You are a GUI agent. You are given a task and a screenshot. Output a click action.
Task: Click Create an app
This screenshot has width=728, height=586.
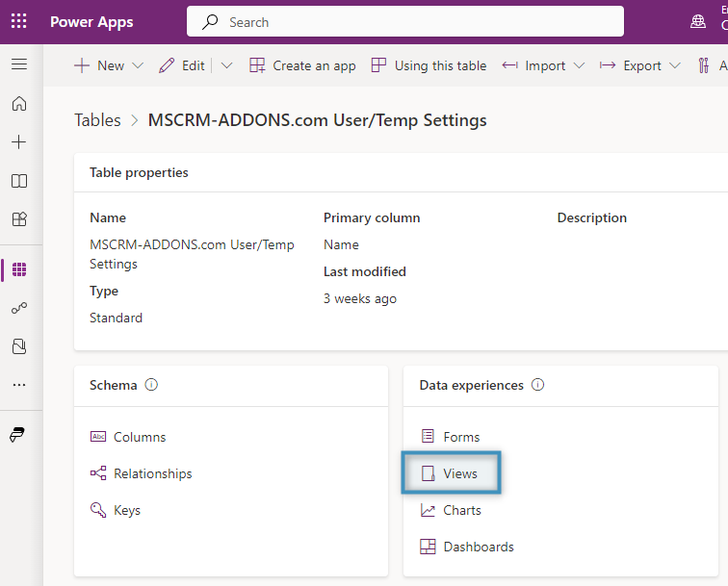point(302,65)
